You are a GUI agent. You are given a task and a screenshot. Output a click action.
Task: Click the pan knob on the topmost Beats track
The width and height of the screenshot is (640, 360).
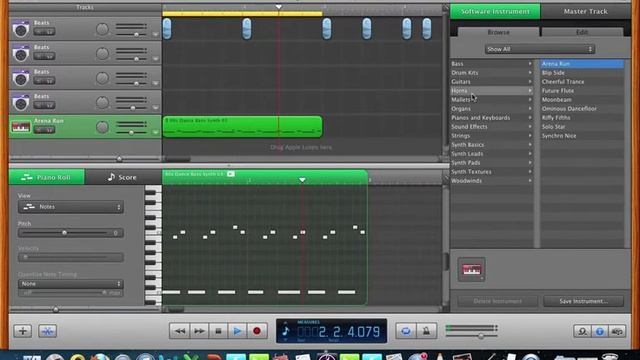click(x=102, y=29)
